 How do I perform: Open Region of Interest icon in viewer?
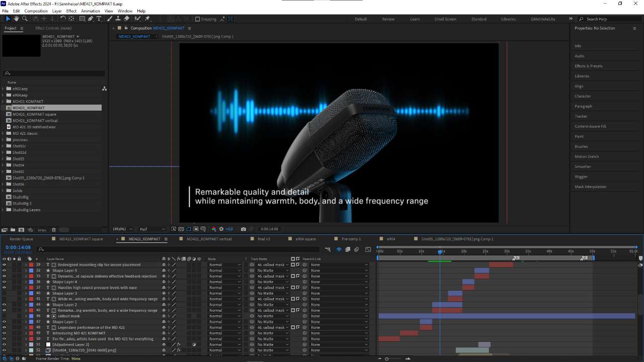[196, 229]
